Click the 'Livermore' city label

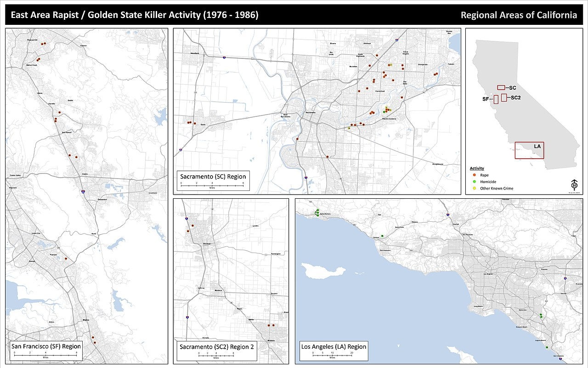click(153, 193)
